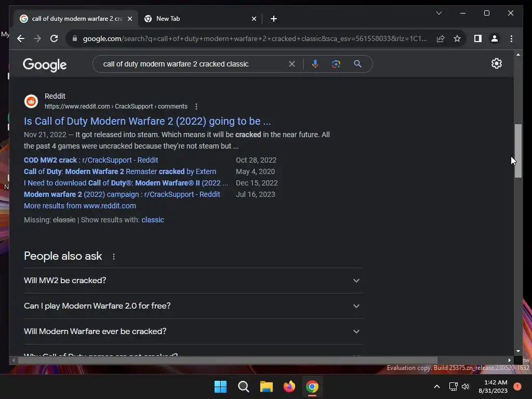Open volume control tray icon
The height and width of the screenshot is (399, 532).
(x=465, y=387)
